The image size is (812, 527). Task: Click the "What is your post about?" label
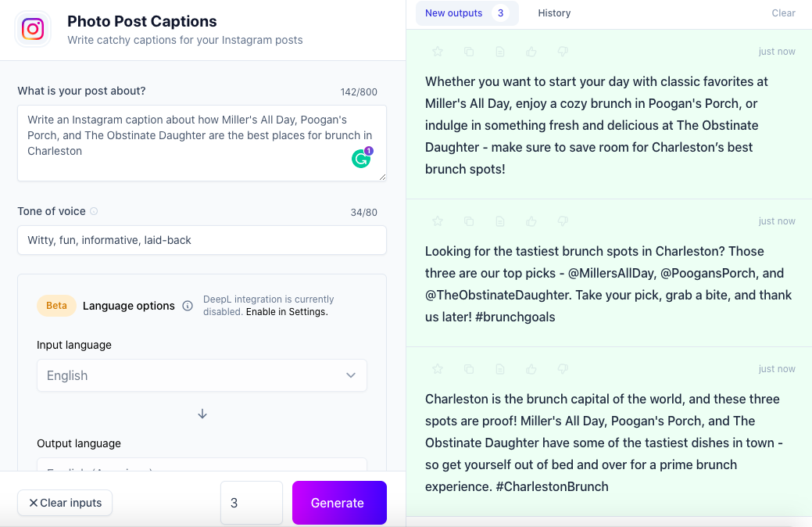click(81, 91)
